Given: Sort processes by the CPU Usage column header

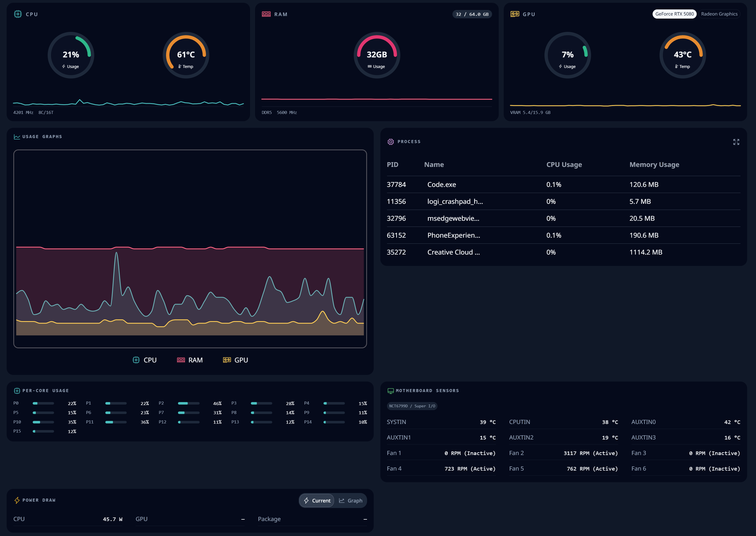Looking at the screenshot, I should click(x=564, y=164).
